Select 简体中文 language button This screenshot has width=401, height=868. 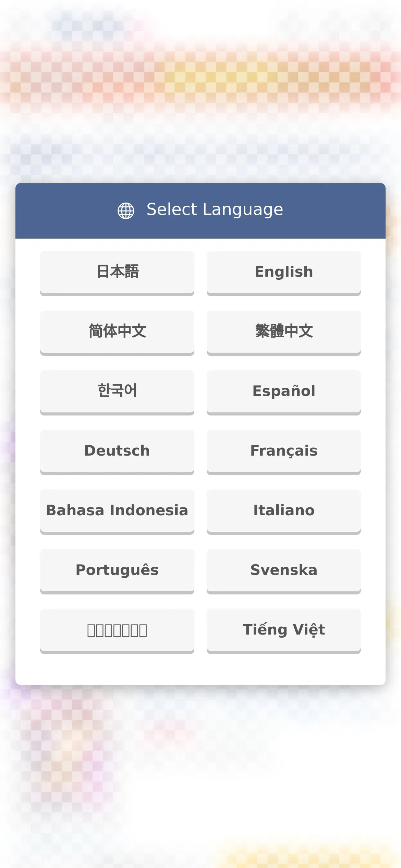[x=117, y=332]
